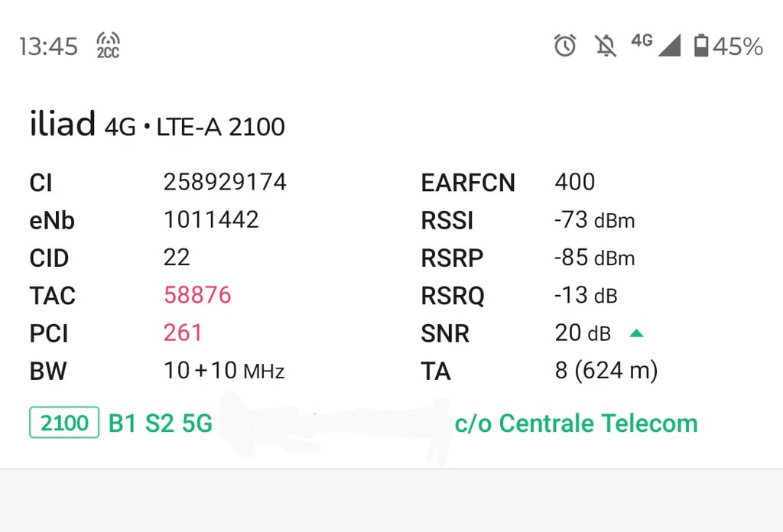The width and height of the screenshot is (783, 532).
Task: Tap the muted notifications bell icon
Action: coord(606,46)
